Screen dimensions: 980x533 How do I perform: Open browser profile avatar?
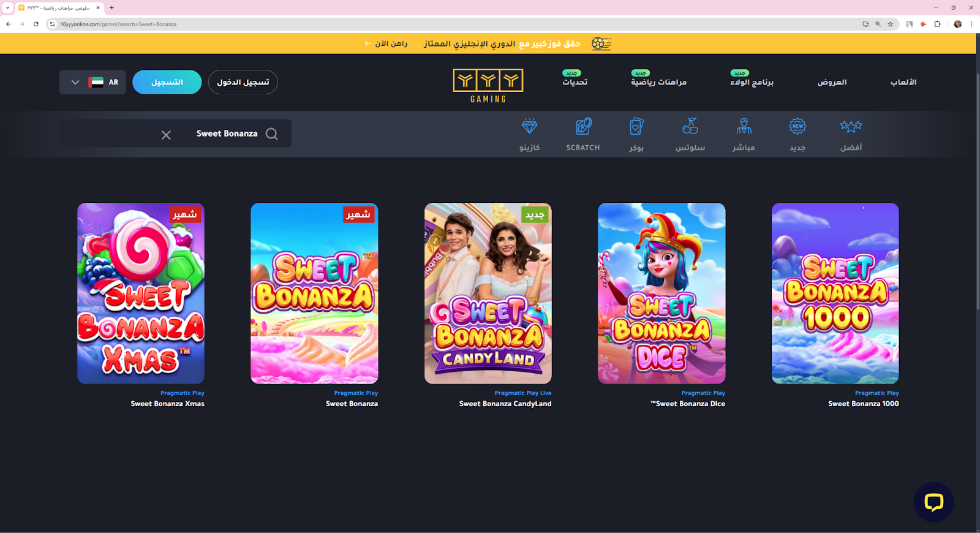pyautogui.click(x=958, y=24)
